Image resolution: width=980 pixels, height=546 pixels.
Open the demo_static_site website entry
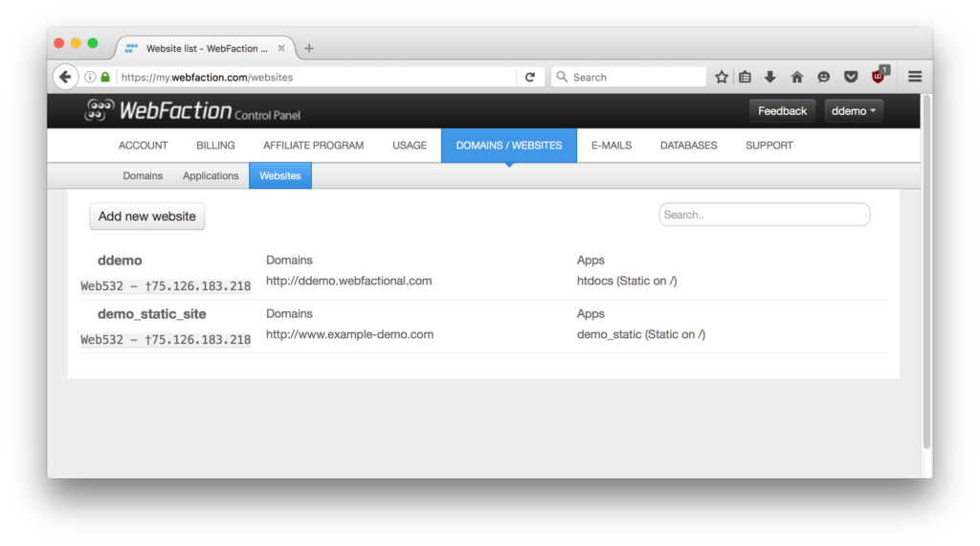[x=152, y=314]
